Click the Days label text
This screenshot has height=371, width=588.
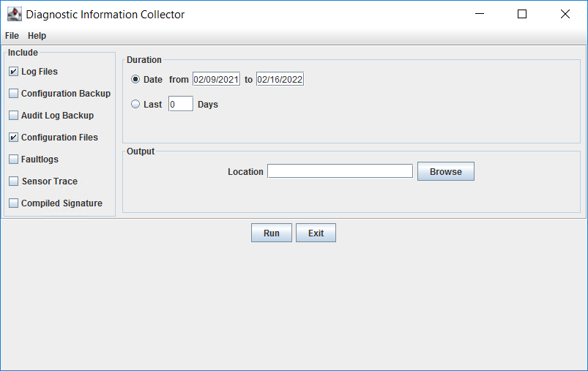[208, 104]
